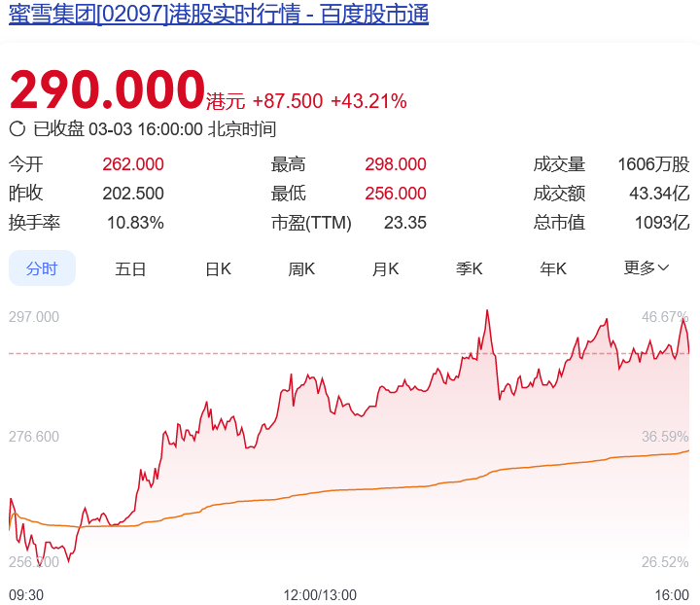Click the 总市值 value 1093亿
The width and height of the screenshot is (700, 605).
coord(662,223)
